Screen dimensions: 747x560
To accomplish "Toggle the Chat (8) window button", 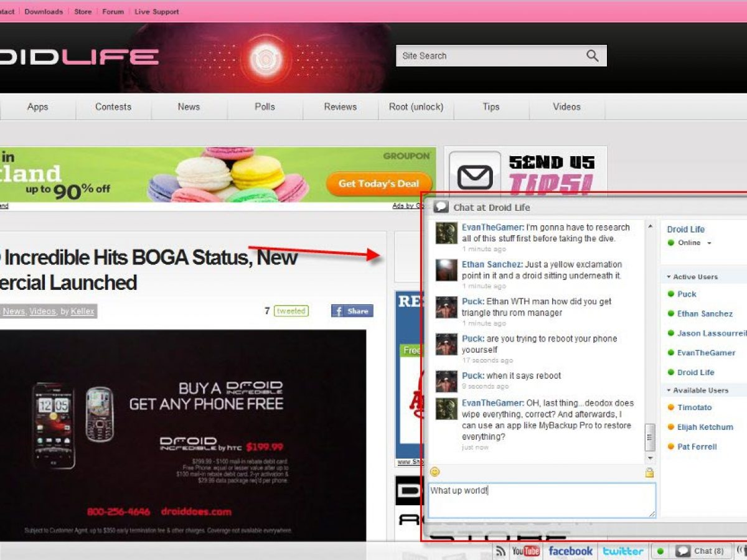I will (x=701, y=551).
